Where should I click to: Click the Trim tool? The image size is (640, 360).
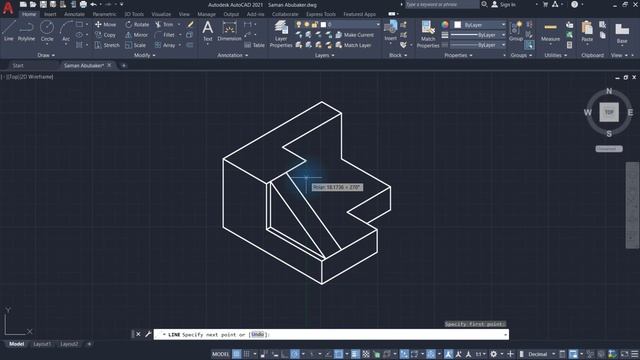(x=164, y=24)
